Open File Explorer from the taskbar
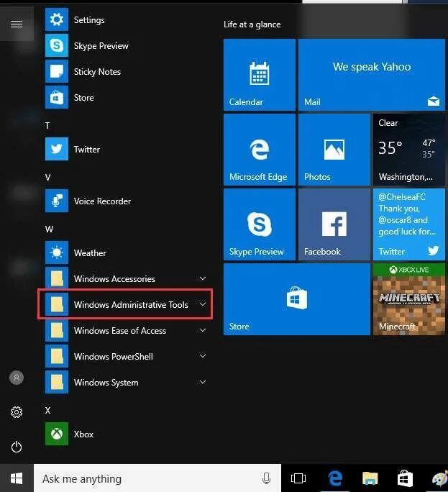Image resolution: width=448 pixels, height=492 pixels. coord(370,478)
